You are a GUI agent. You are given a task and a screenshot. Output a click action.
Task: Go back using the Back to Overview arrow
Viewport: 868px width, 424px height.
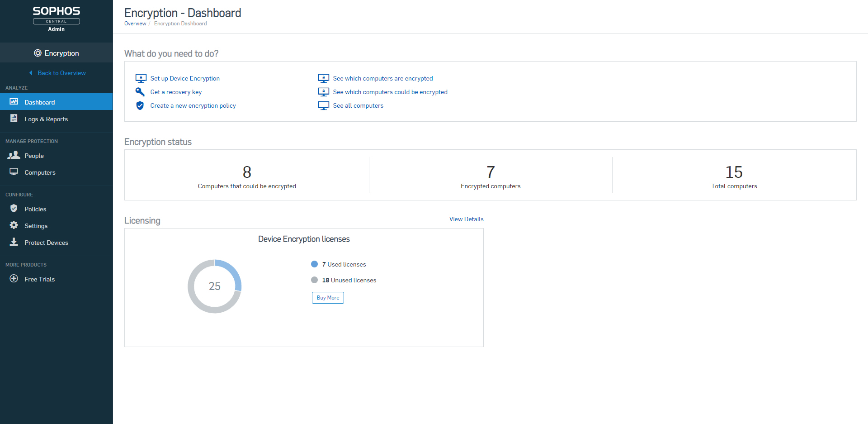pyautogui.click(x=31, y=73)
